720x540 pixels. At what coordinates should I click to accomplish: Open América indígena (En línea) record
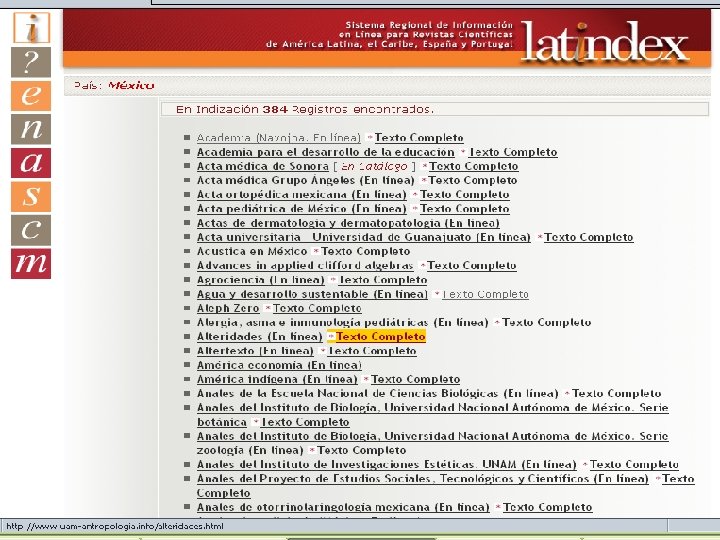[277, 379]
